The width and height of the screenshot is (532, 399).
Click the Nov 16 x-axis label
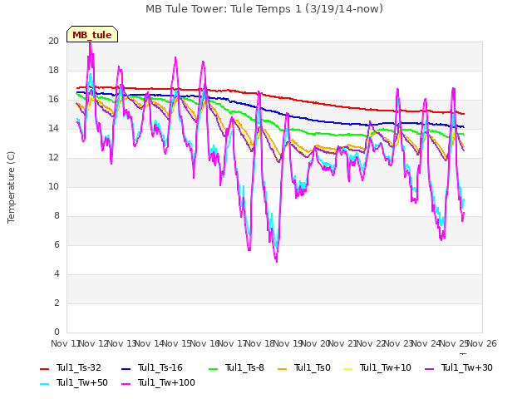(x=204, y=343)
